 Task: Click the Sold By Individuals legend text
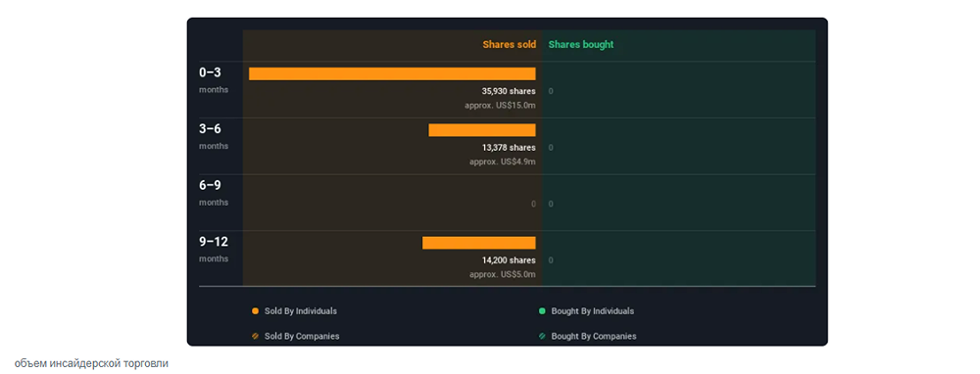pos(301,311)
